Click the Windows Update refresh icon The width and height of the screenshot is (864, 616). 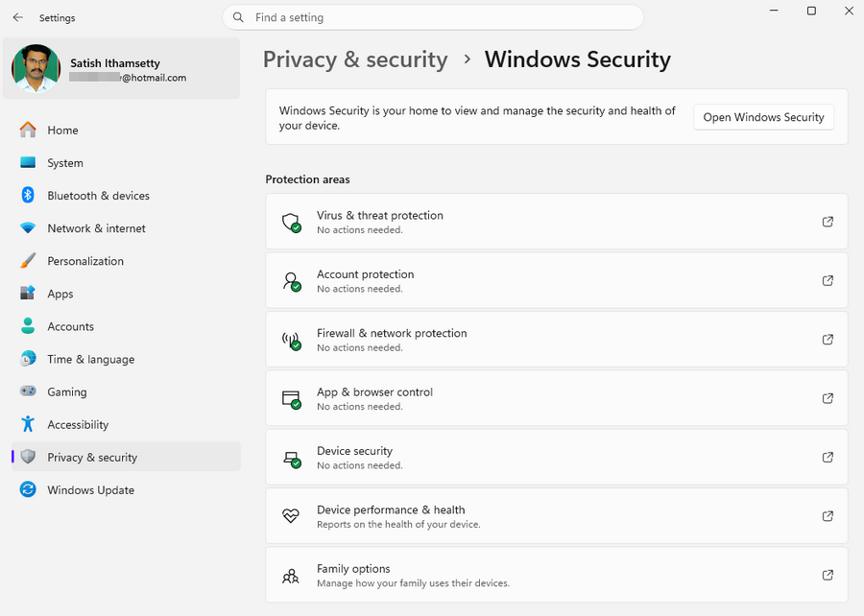pyautogui.click(x=28, y=489)
